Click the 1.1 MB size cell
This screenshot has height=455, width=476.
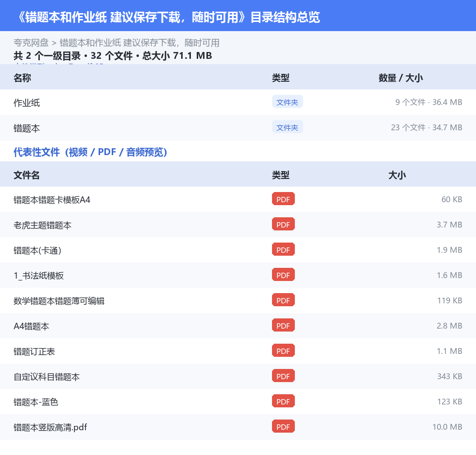point(449,350)
